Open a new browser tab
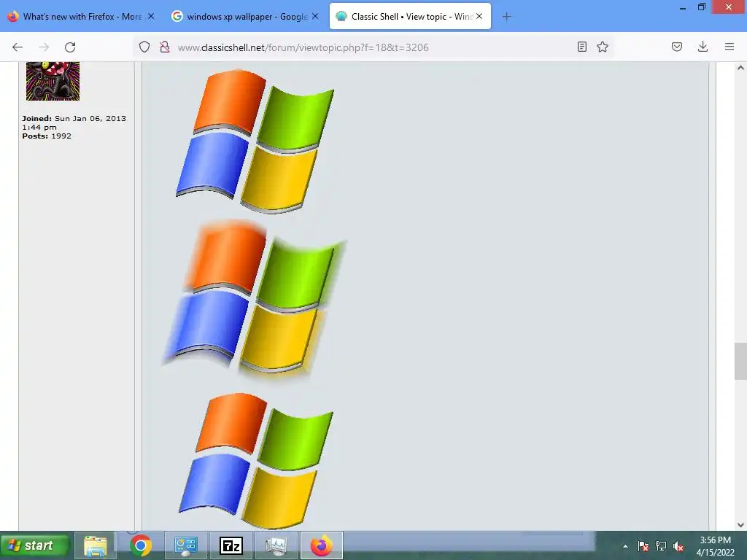Viewport: 747px width, 560px height. click(x=506, y=17)
